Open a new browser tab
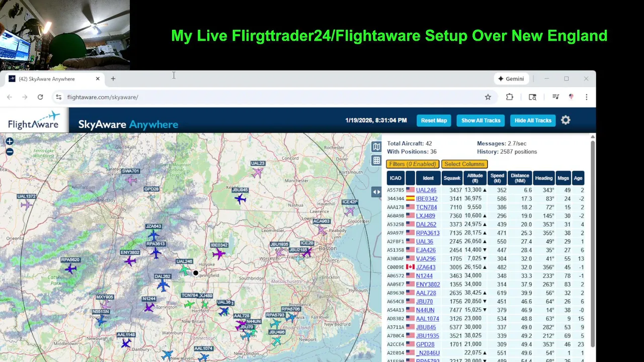This screenshot has width=644, height=362. pyautogui.click(x=113, y=79)
